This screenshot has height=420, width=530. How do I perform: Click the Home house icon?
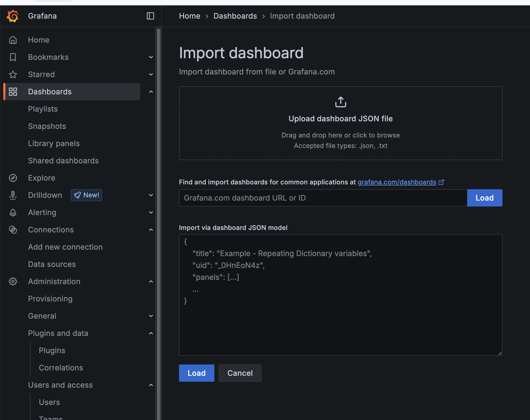pos(13,40)
